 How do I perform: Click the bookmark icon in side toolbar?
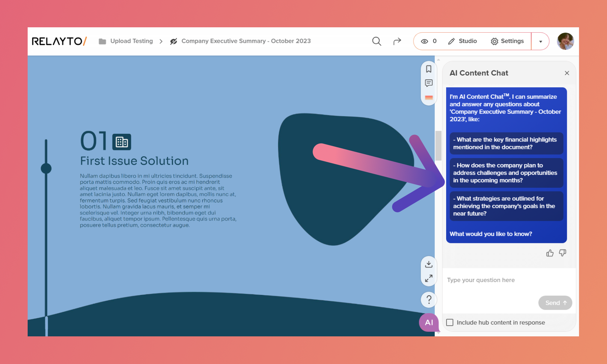429,69
